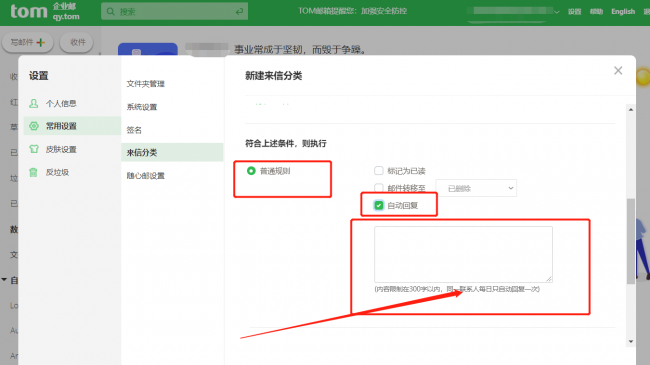This screenshot has width=650, height=365.
Task: Click the textarea resize grip
Action: point(549,279)
